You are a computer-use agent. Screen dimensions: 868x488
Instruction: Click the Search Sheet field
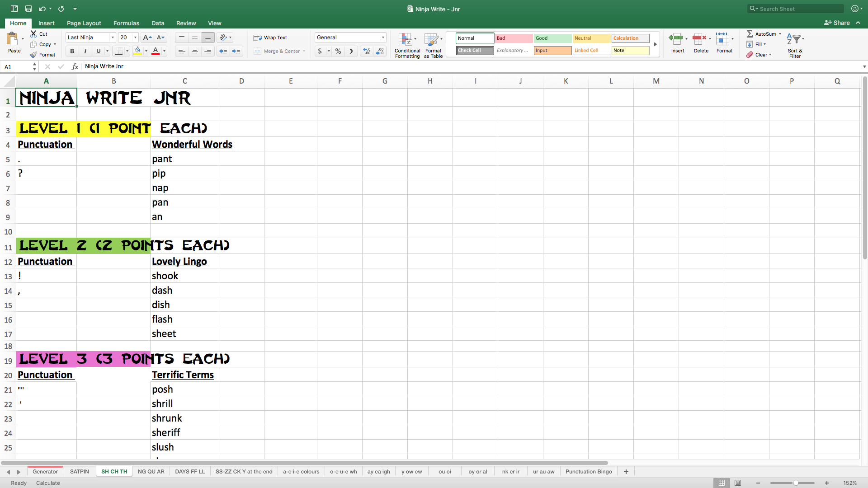tap(798, 9)
